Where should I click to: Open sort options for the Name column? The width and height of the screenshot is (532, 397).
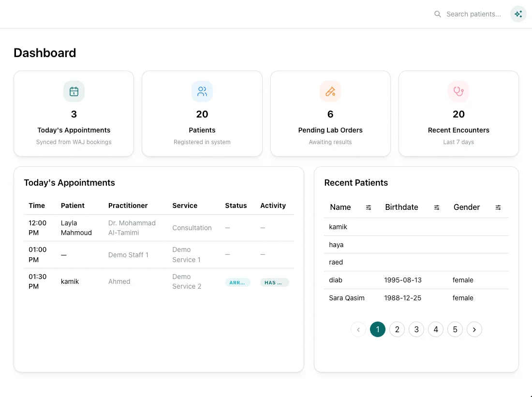point(369,207)
